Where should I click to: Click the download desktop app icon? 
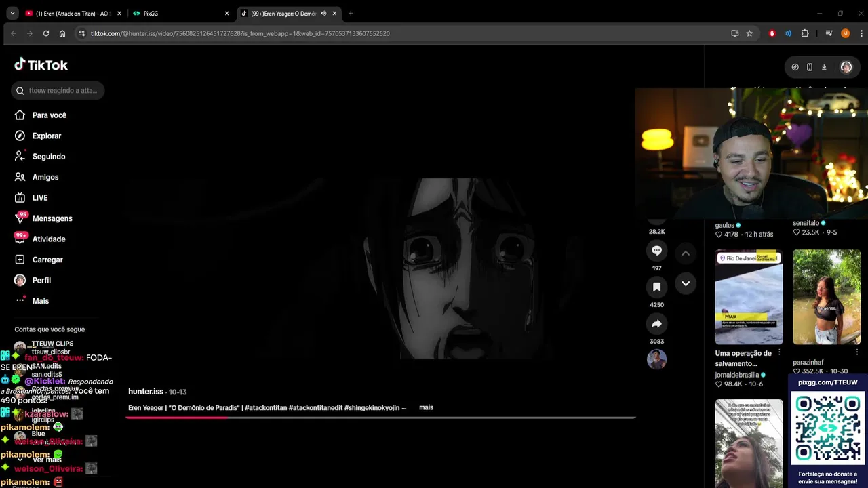coord(824,67)
